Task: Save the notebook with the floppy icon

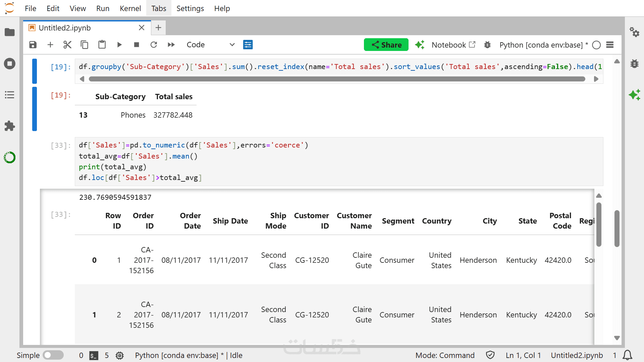Action: pos(33,45)
